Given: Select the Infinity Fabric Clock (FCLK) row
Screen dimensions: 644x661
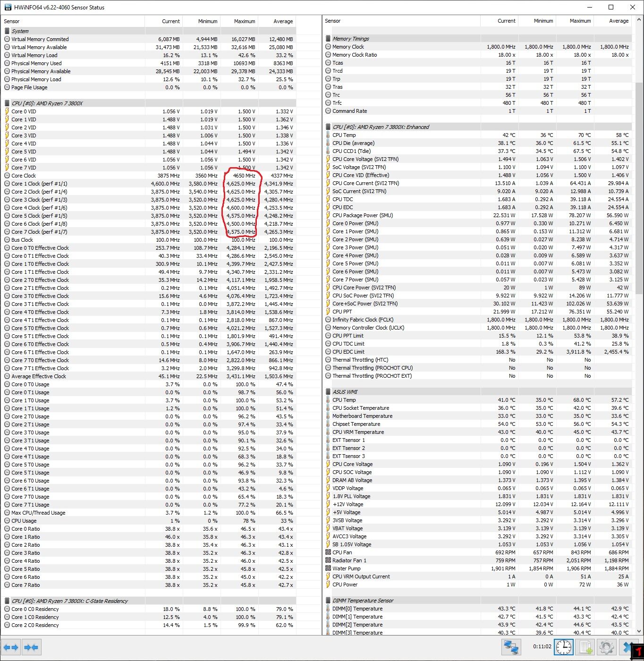Looking at the screenshot, I should (477, 320).
